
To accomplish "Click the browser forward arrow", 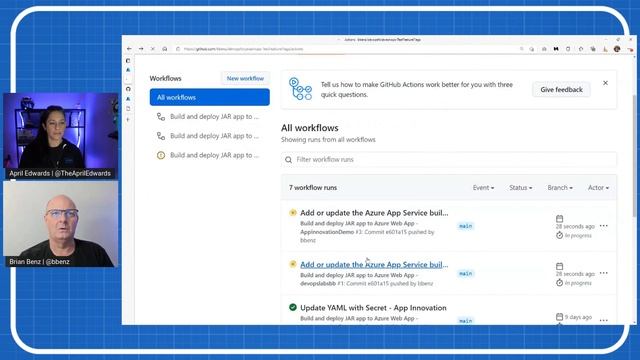I will point(141,49).
